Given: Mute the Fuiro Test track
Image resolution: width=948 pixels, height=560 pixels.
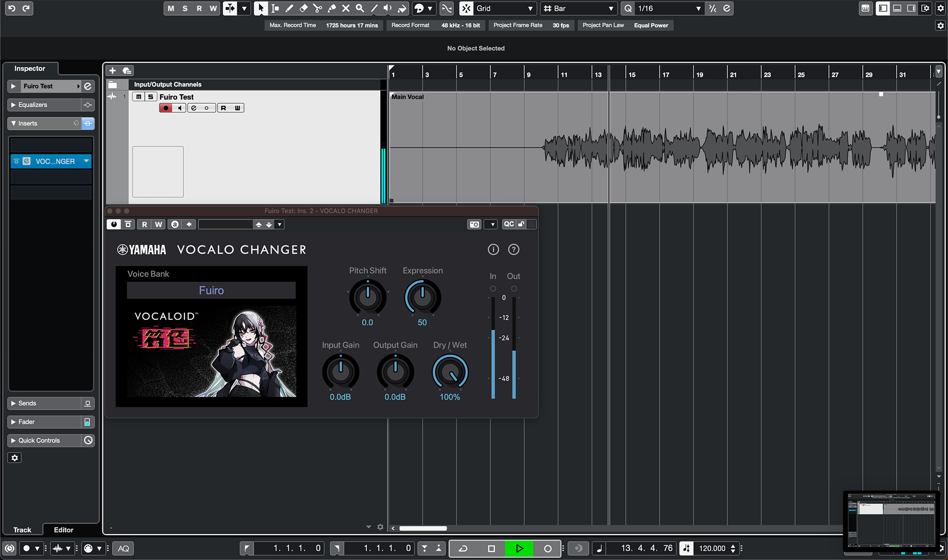Looking at the screenshot, I should [x=139, y=97].
